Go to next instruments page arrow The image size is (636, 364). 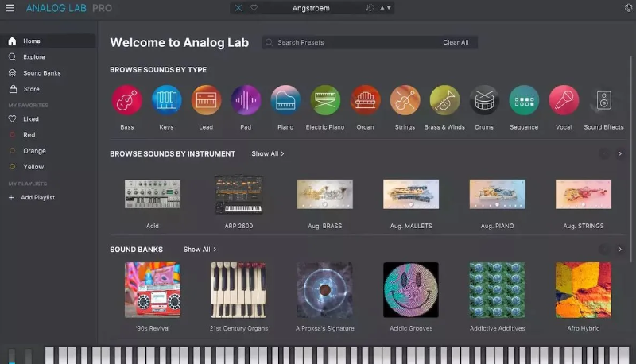click(620, 153)
